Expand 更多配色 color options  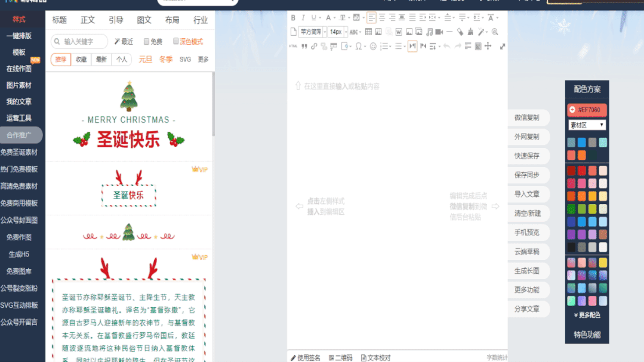point(587,315)
